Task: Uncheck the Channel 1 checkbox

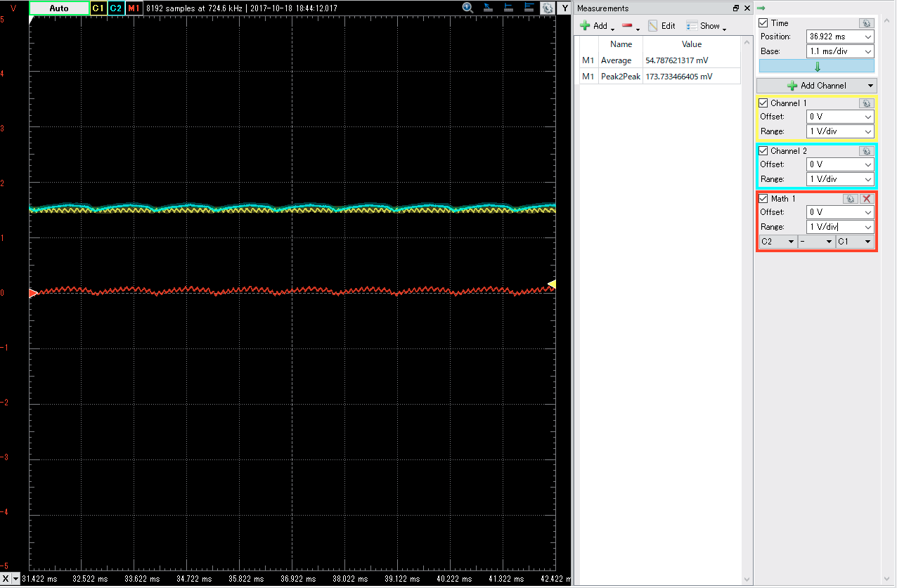Action: (x=764, y=103)
